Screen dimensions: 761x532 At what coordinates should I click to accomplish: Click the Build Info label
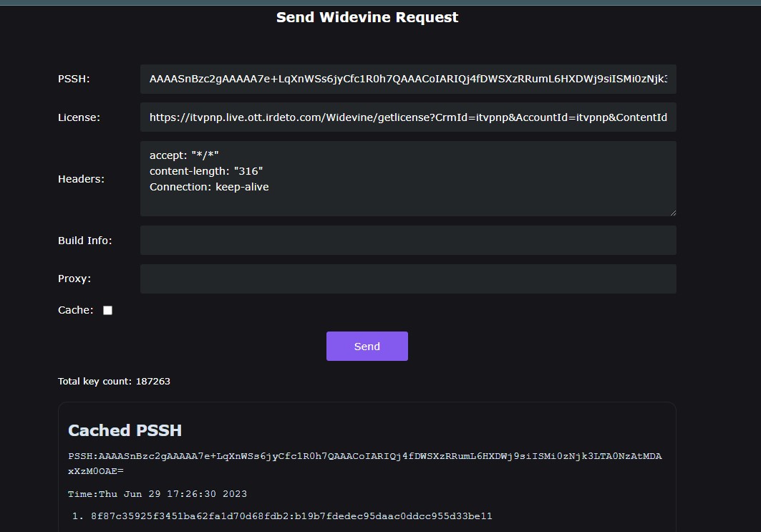click(84, 241)
